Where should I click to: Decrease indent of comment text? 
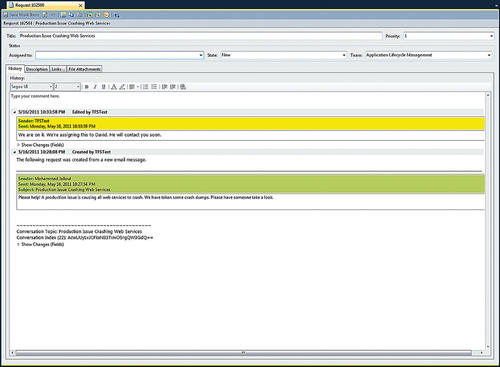[164, 87]
